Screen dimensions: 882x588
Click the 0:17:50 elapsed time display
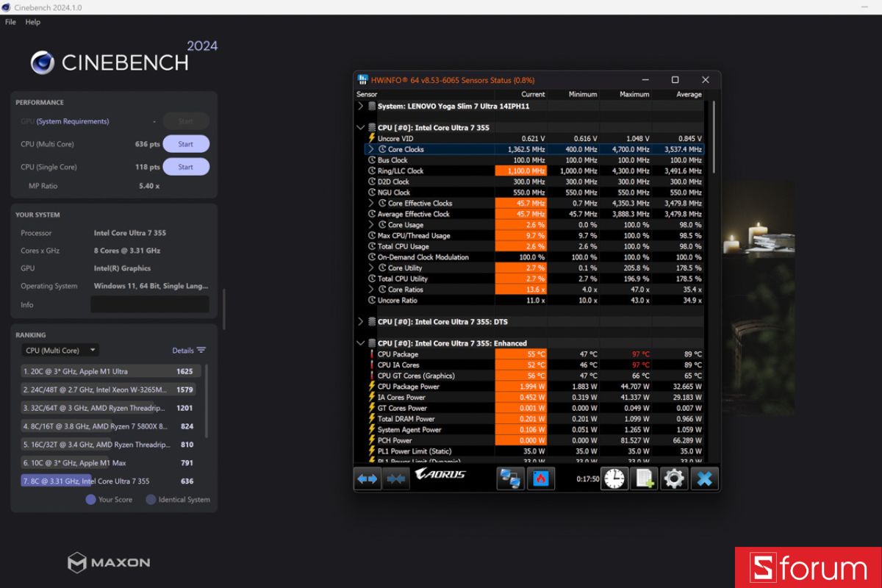coord(587,478)
